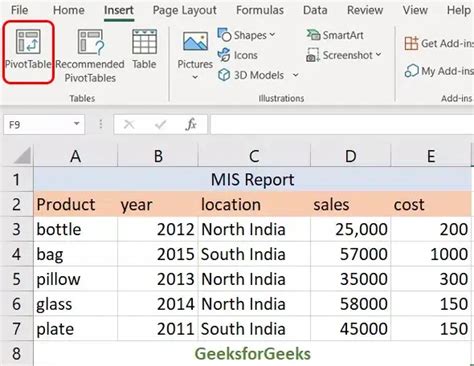Select row 2 header
Viewport: 474px width, 366px height.
coord(17,204)
